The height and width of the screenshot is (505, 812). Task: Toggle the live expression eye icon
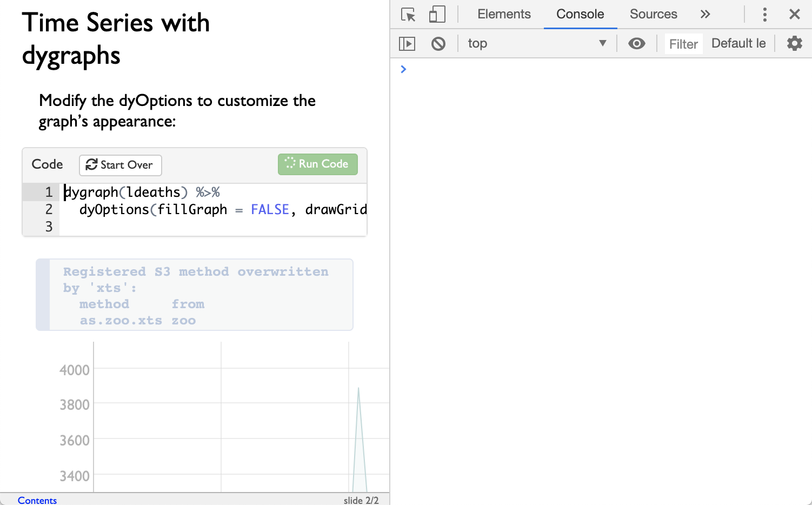(x=637, y=43)
